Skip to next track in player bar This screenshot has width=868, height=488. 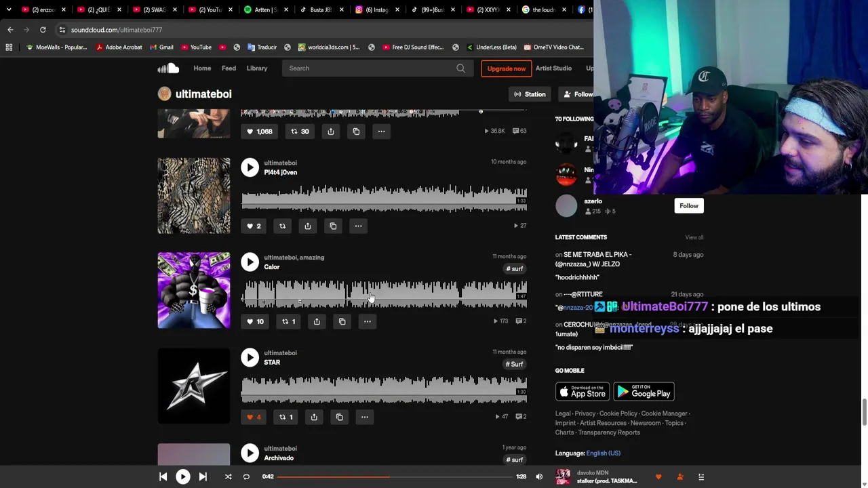203,476
